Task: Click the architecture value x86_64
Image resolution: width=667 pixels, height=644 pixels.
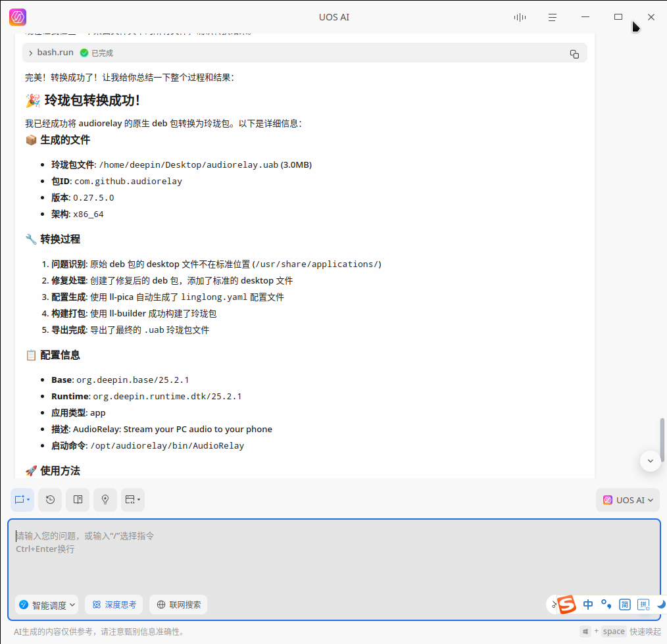Action: [x=89, y=214]
